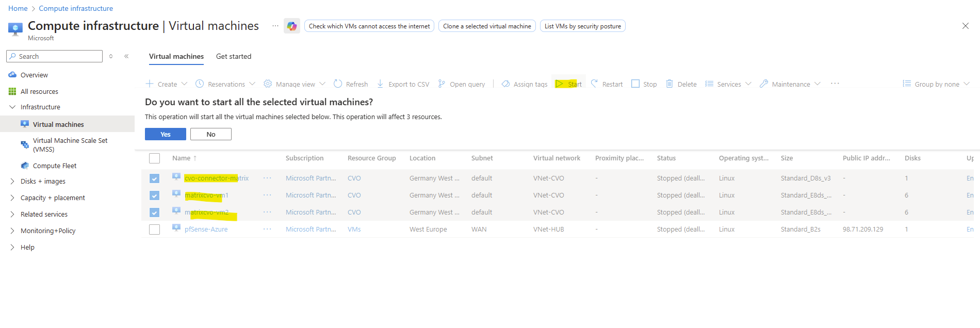Open the Group by none dropdown

pyautogui.click(x=936, y=84)
